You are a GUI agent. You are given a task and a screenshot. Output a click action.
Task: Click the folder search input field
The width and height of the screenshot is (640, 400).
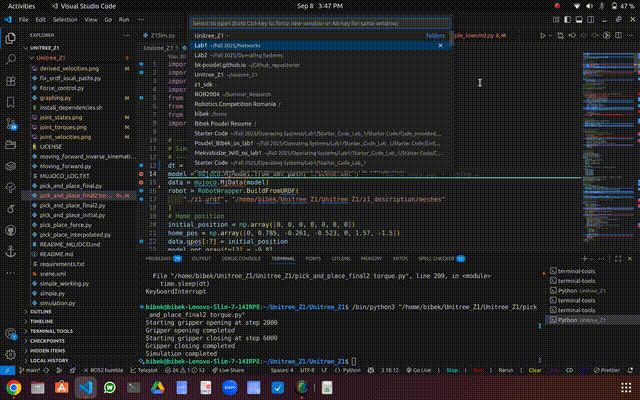pos(318,22)
